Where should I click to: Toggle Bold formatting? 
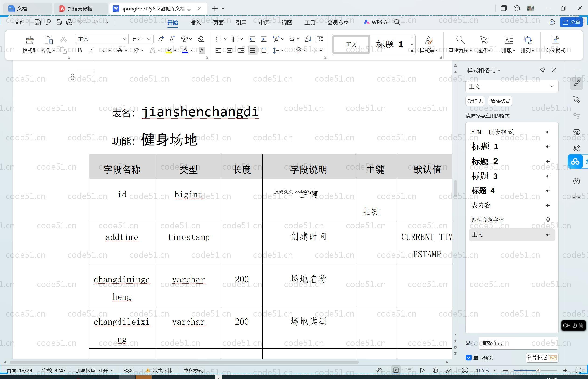point(80,50)
